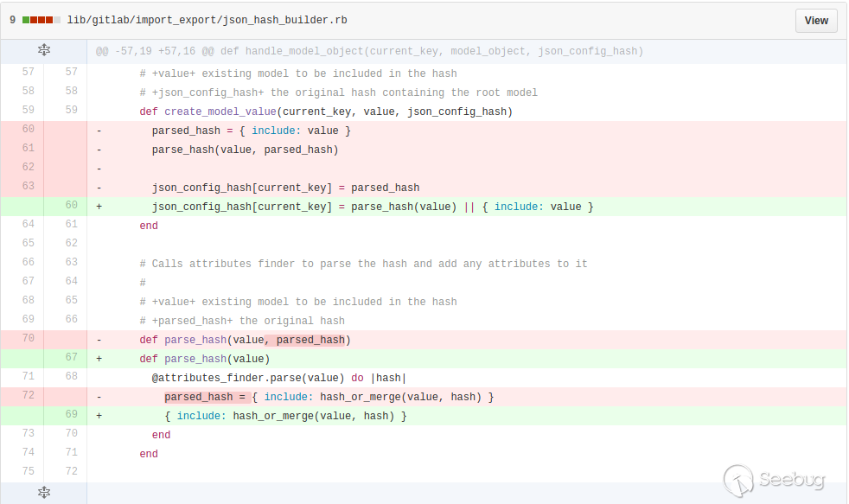This screenshot has width=849, height=504.
Task: Click the minus marker on deleted line 61
Action: [99, 150]
